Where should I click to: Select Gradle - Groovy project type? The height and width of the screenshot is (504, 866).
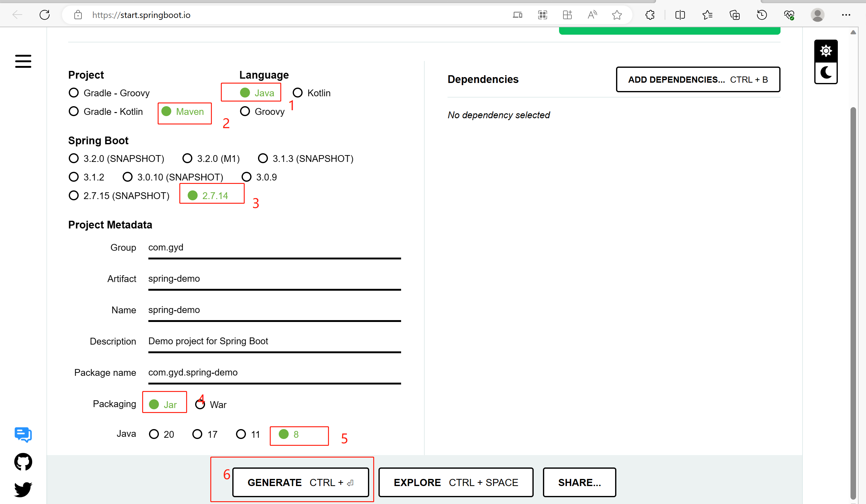coord(109,93)
